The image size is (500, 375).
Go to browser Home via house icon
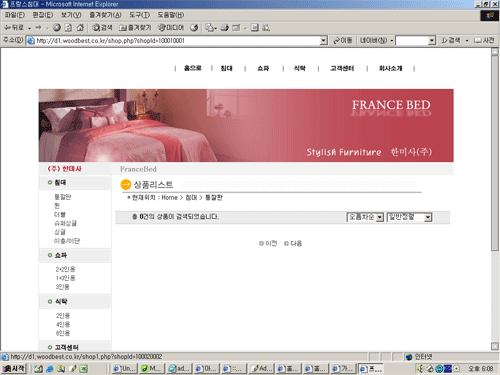(x=80, y=28)
